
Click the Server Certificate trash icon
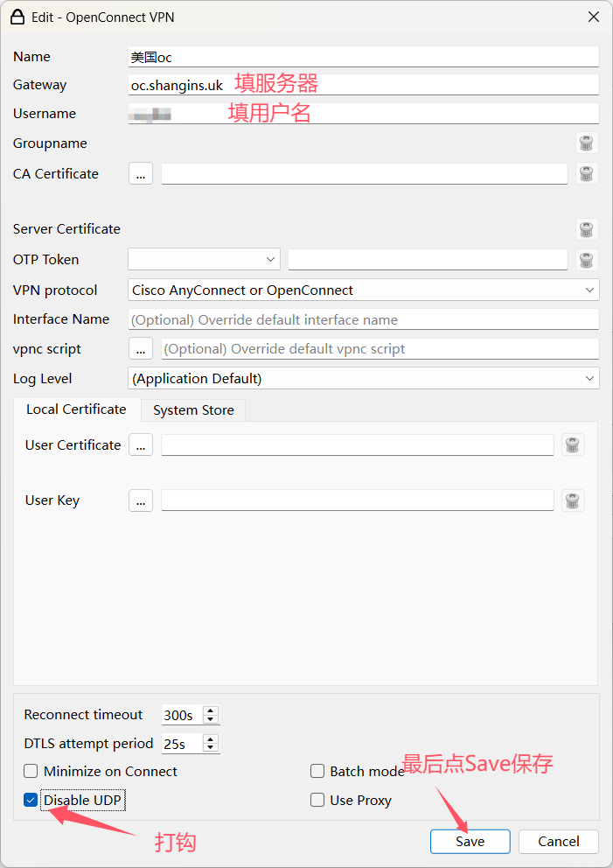tap(587, 229)
